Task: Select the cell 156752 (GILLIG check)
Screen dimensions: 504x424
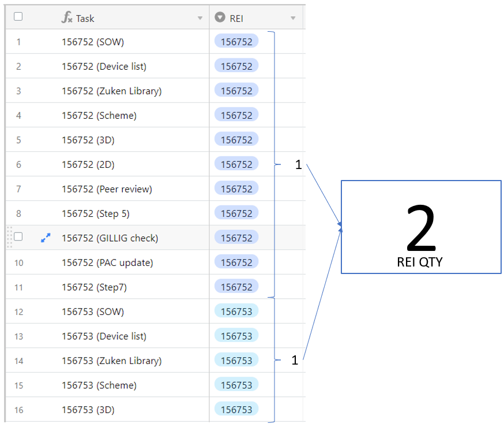Action: [110, 238]
